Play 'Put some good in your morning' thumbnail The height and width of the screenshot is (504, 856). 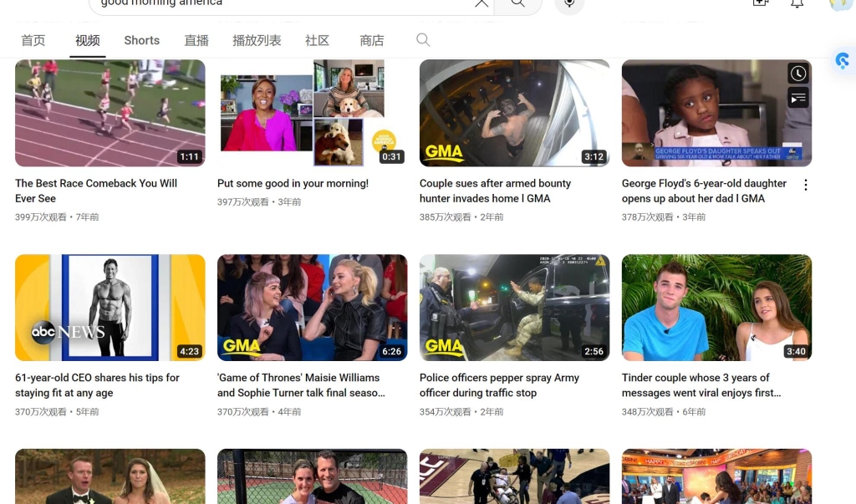pyautogui.click(x=313, y=113)
